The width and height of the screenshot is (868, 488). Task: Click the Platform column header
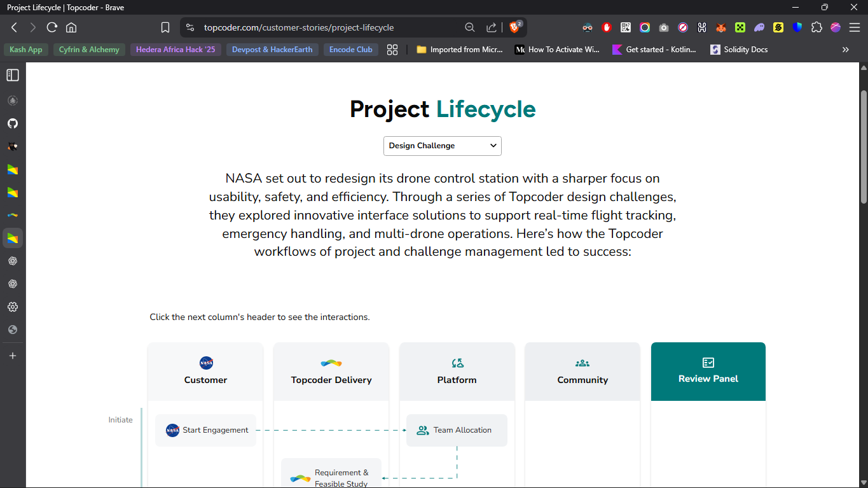[x=457, y=372]
